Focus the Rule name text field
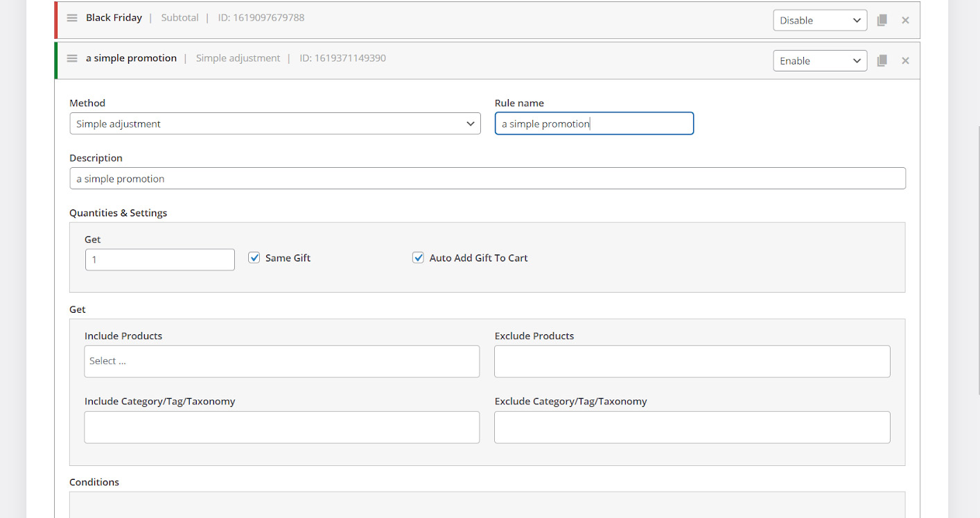The image size is (980, 518). click(593, 123)
